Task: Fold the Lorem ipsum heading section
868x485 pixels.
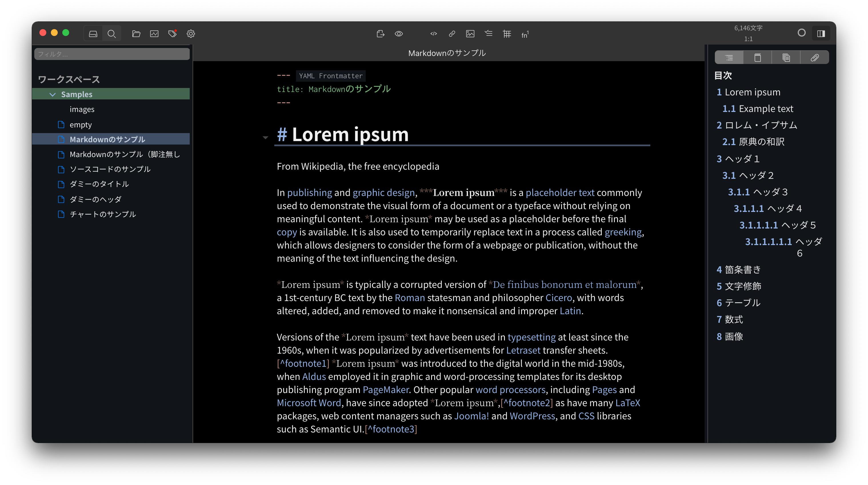Action: (x=265, y=137)
